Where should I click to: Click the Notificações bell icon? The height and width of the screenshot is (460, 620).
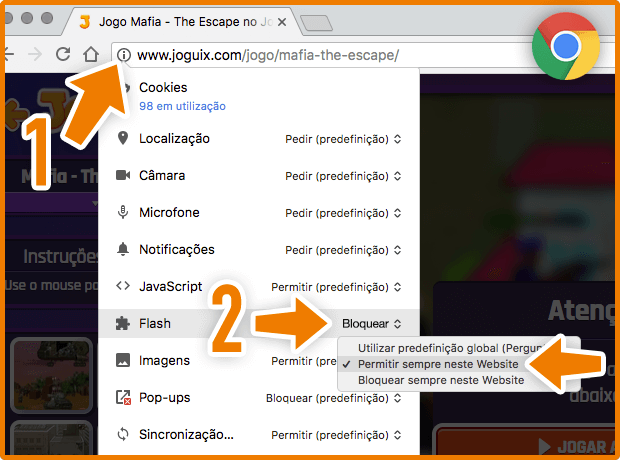[123, 249]
